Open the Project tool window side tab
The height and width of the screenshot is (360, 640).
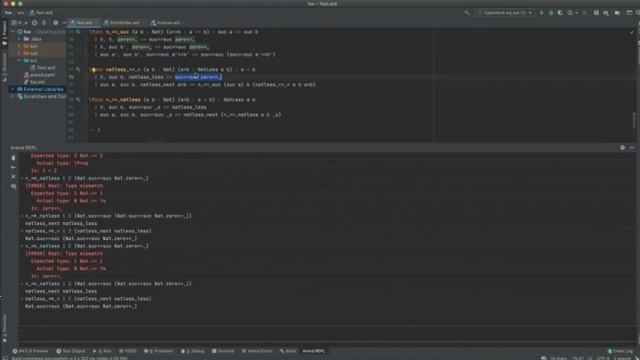point(4,33)
